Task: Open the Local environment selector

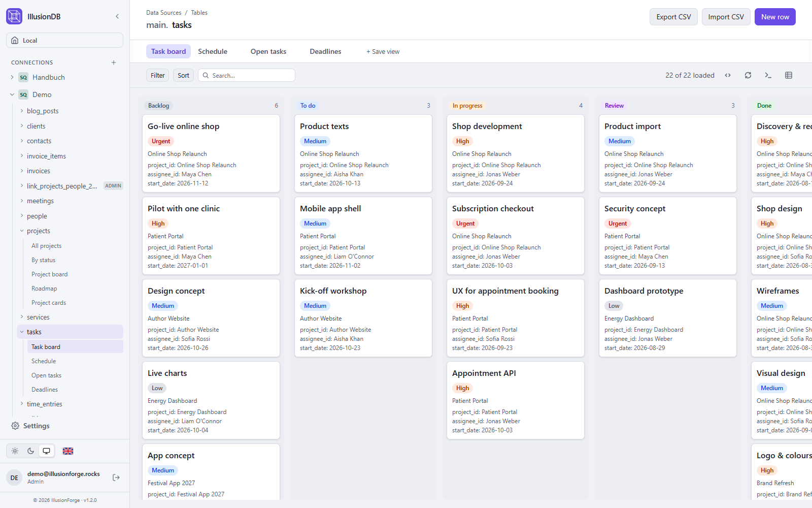Action: tap(64, 40)
